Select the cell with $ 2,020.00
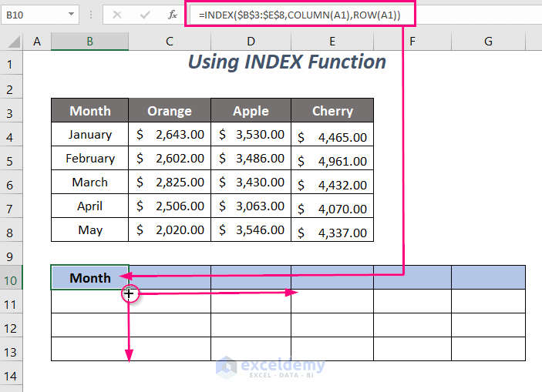This screenshot has height=392, width=542. [170, 230]
